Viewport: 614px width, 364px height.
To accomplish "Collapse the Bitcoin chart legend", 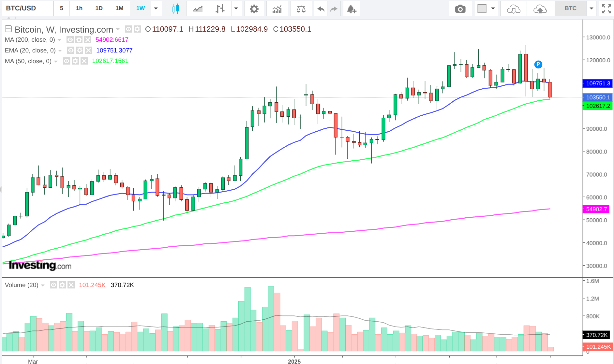I will (8, 29).
